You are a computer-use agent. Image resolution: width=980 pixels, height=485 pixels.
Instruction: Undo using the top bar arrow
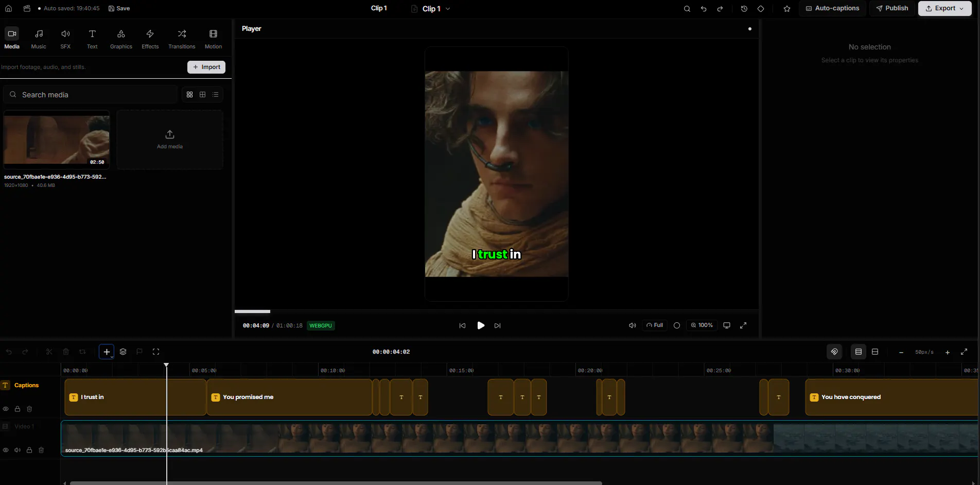704,9
